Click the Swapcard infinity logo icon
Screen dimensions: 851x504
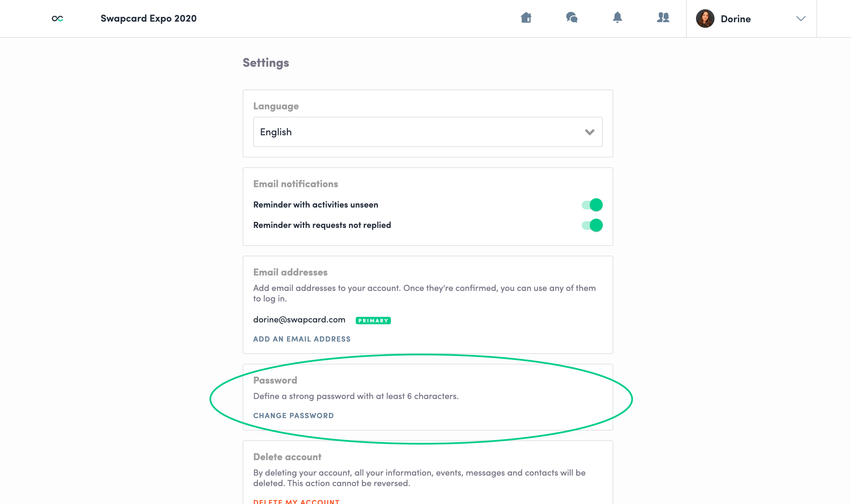(x=57, y=18)
